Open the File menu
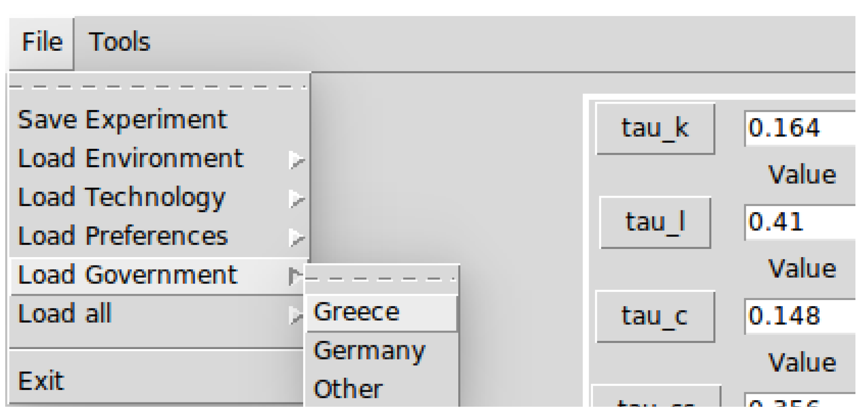Screen dimensions: 868x418 coord(42,42)
